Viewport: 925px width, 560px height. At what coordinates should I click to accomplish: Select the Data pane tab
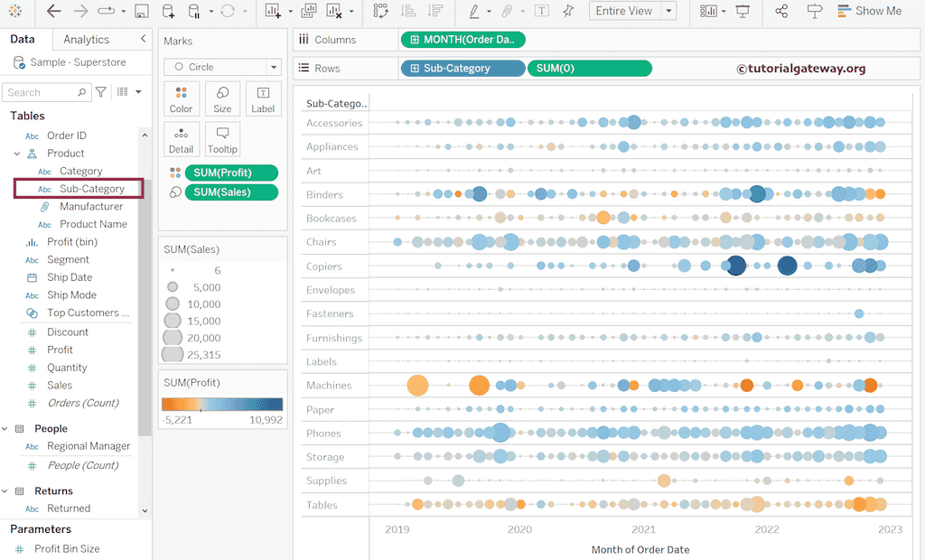[x=23, y=40]
